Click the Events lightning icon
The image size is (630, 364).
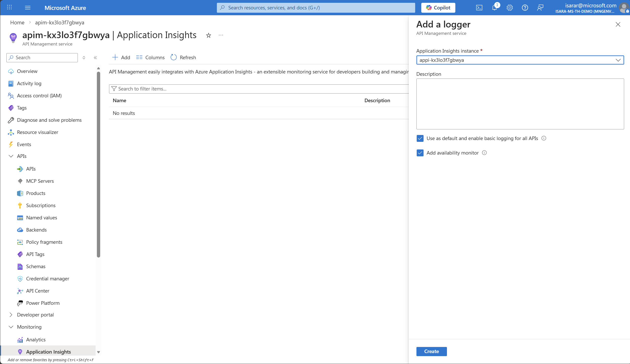[x=11, y=144]
